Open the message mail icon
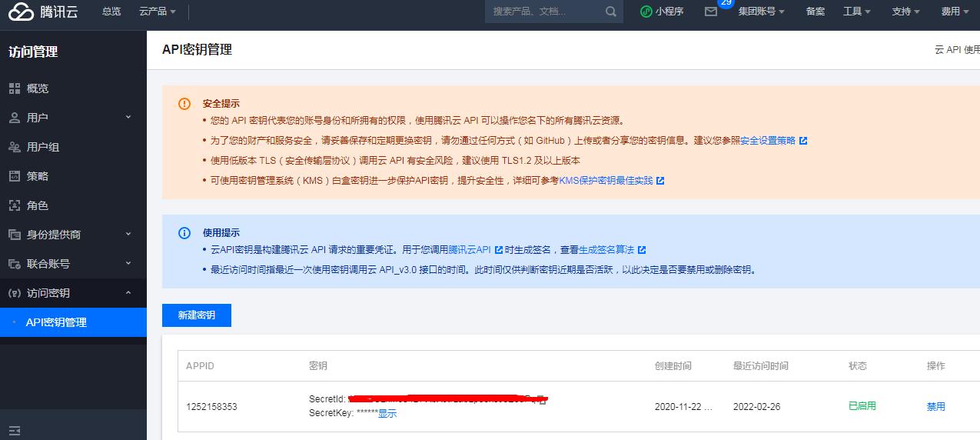 click(x=711, y=12)
